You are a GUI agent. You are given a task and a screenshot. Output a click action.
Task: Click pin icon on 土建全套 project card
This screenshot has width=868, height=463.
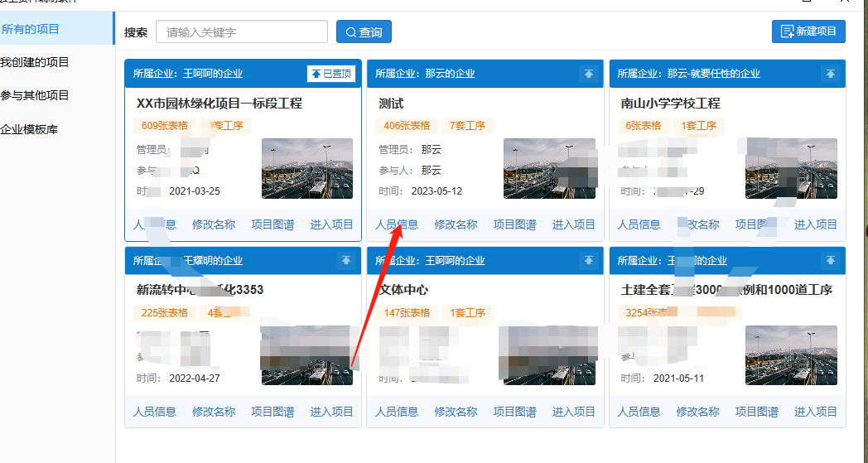(x=830, y=261)
